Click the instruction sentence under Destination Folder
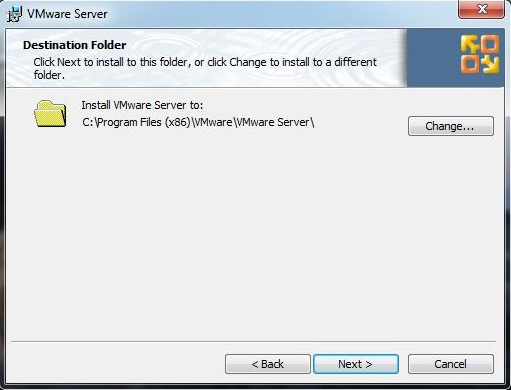This screenshot has width=511, height=390. [x=205, y=68]
